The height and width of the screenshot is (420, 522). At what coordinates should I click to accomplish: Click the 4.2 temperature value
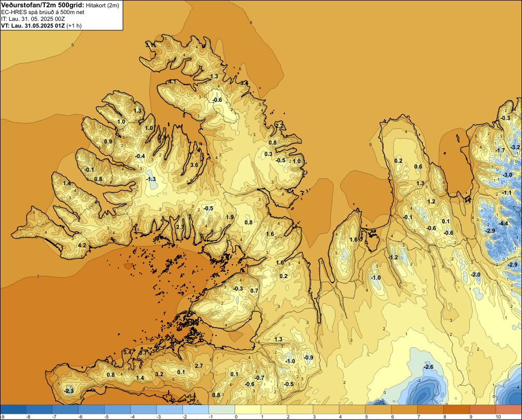tap(82, 245)
